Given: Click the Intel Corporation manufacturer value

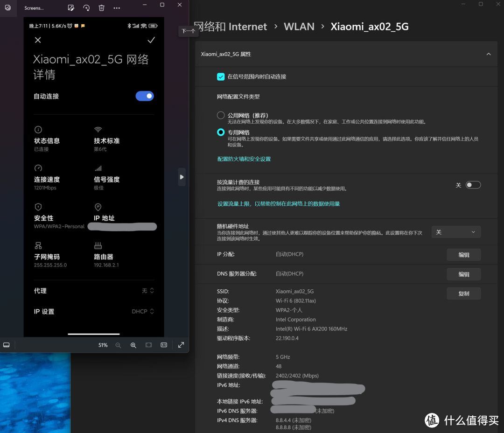Looking at the screenshot, I should (x=296, y=319).
